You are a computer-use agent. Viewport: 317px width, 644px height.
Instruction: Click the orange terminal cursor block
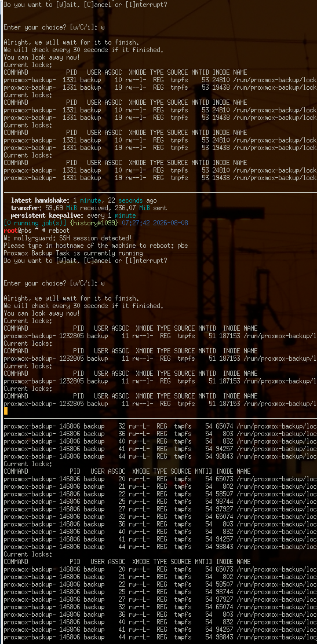point(5,411)
